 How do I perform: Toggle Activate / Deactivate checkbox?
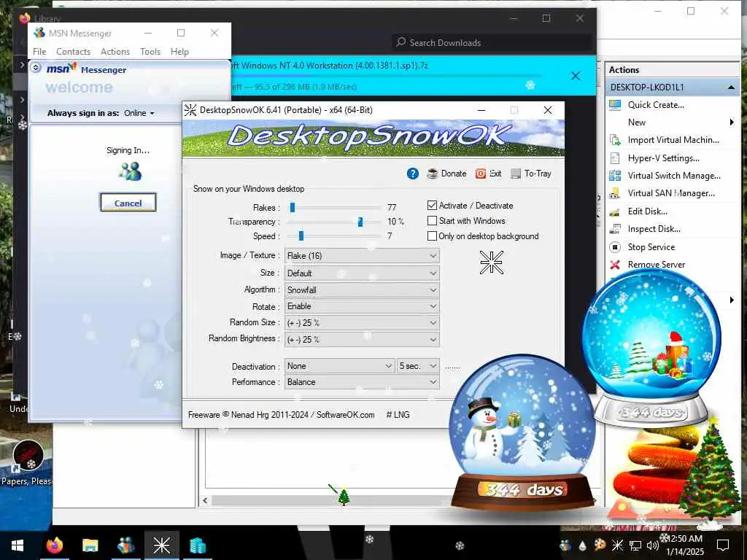click(x=432, y=206)
